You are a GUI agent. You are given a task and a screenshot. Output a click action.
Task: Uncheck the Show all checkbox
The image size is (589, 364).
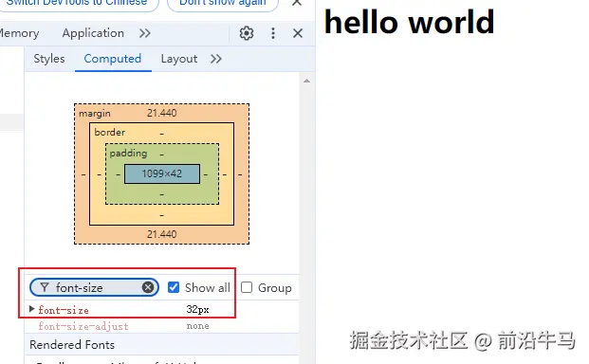[174, 287]
